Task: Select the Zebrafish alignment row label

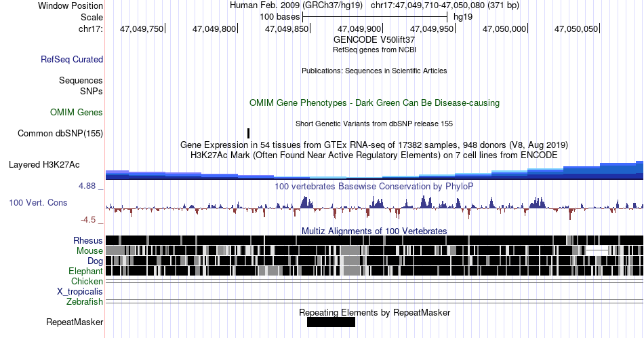Action: click(85, 302)
